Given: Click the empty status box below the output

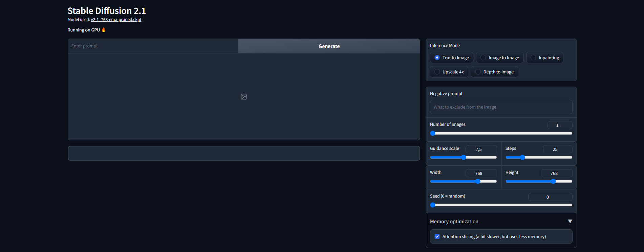Looking at the screenshot, I should coord(244,153).
